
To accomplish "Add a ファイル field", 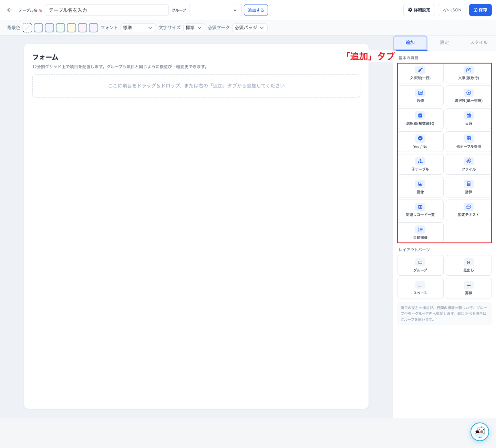I will point(468,164).
